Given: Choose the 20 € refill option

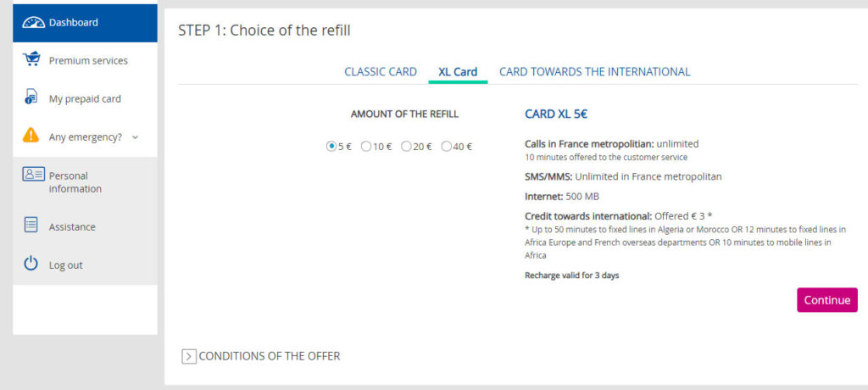Looking at the screenshot, I should coord(406,147).
